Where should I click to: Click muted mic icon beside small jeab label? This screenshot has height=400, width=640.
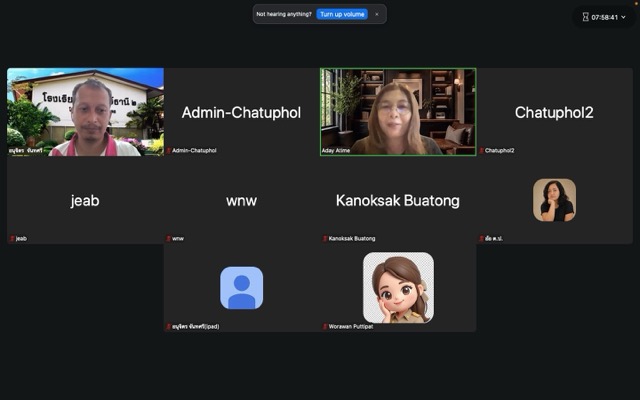(x=12, y=238)
